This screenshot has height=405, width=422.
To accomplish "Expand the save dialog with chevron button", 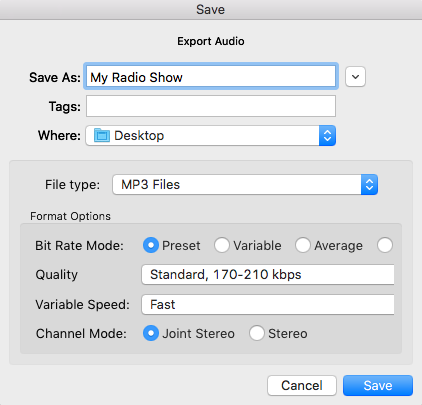I will pyautogui.click(x=355, y=77).
